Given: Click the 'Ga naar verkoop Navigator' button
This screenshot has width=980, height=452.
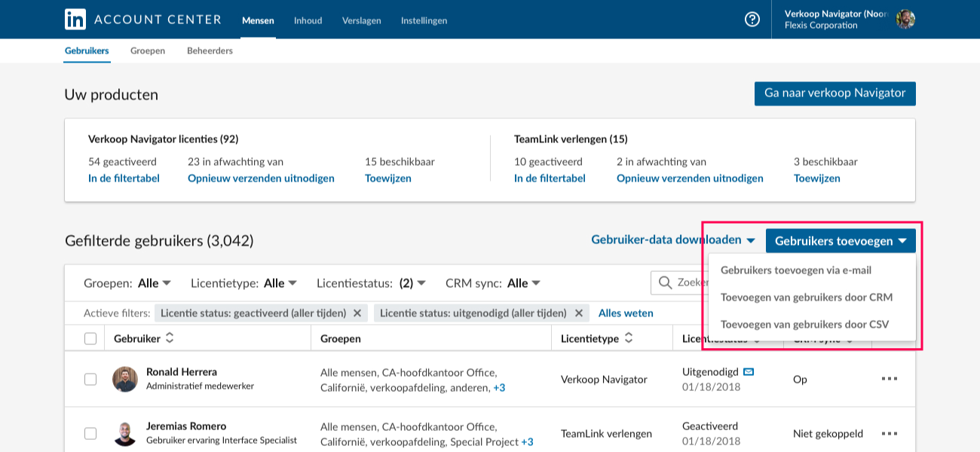Looking at the screenshot, I should point(835,93).
